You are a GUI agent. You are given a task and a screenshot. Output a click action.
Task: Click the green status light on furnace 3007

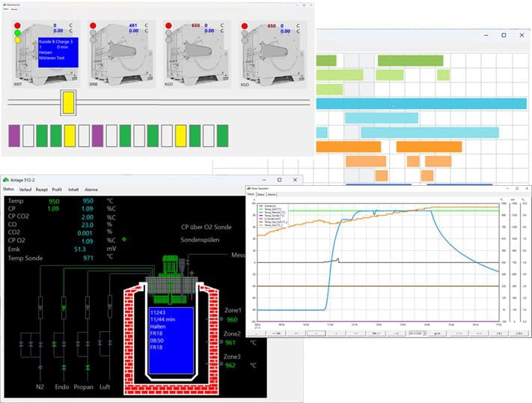pos(18,33)
